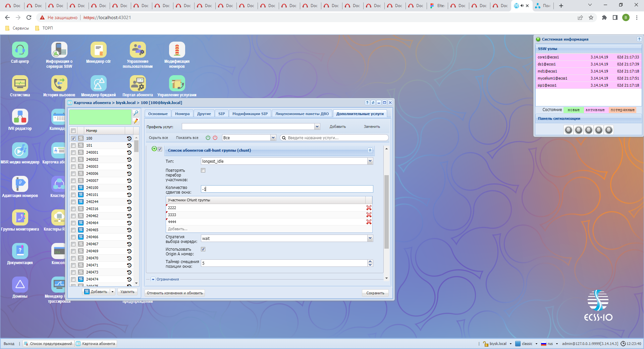Open История вызовов icon
The width and height of the screenshot is (644, 349).
(59, 84)
